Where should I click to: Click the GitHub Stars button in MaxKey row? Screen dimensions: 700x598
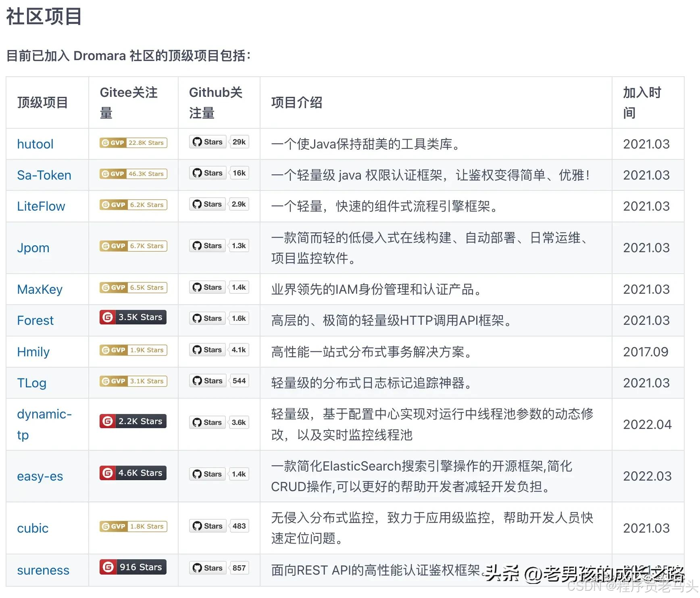click(x=208, y=287)
